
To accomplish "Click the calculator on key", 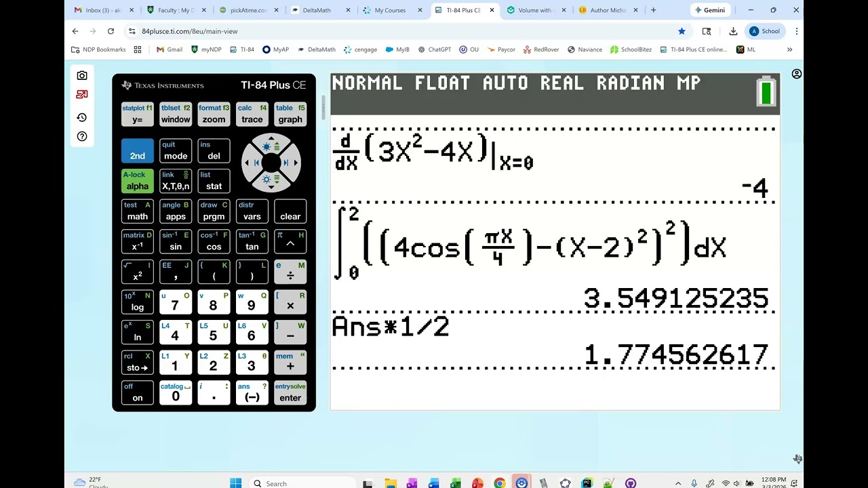I will [138, 393].
